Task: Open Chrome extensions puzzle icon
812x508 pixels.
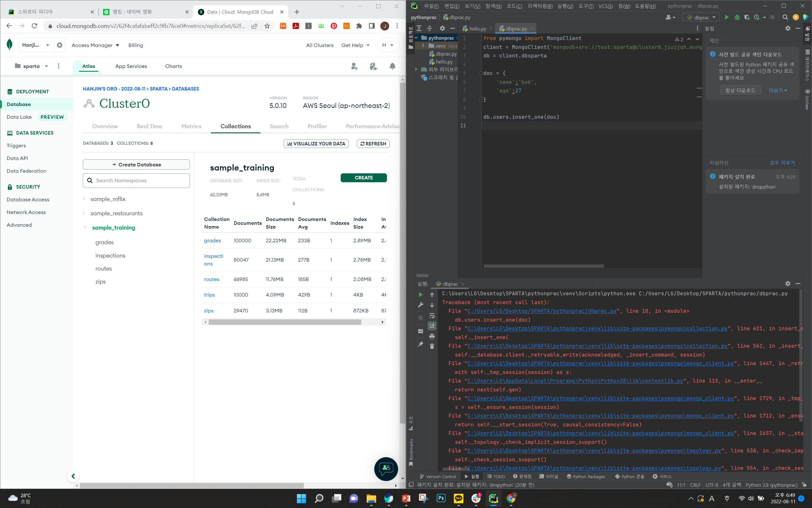Action: (x=359, y=26)
